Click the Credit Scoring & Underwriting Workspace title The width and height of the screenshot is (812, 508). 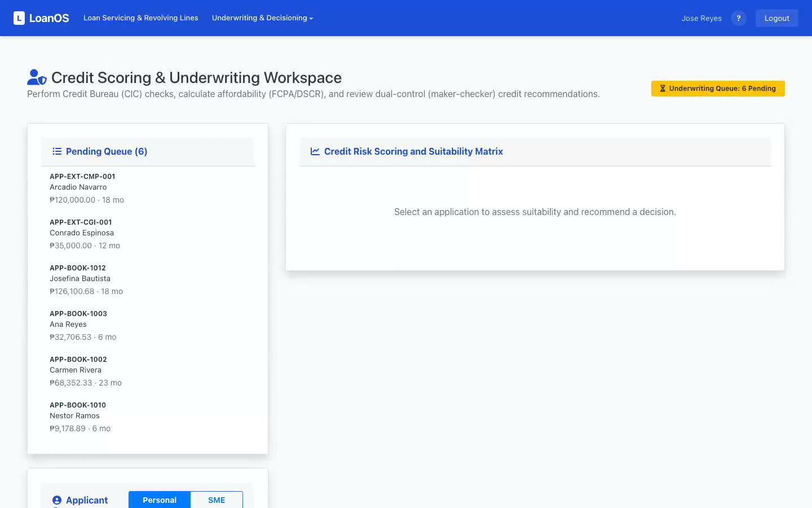196,77
